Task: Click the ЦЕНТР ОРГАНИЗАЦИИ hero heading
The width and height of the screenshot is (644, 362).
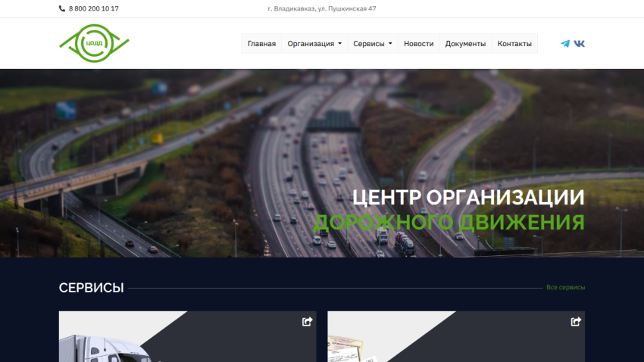Action: [468, 198]
